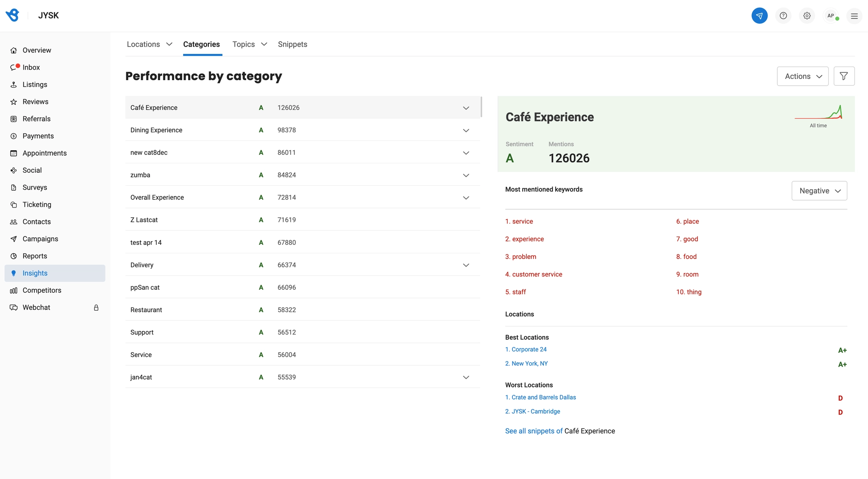Open the Topics tab dropdown chevron
Screen dimensions: 868x479
pos(264,45)
